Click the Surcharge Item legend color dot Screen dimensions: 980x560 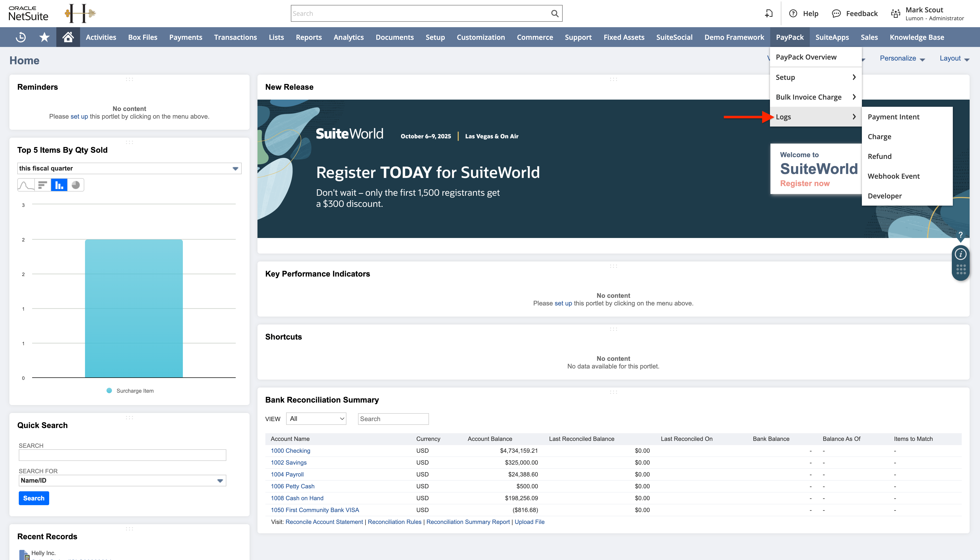click(x=109, y=391)
